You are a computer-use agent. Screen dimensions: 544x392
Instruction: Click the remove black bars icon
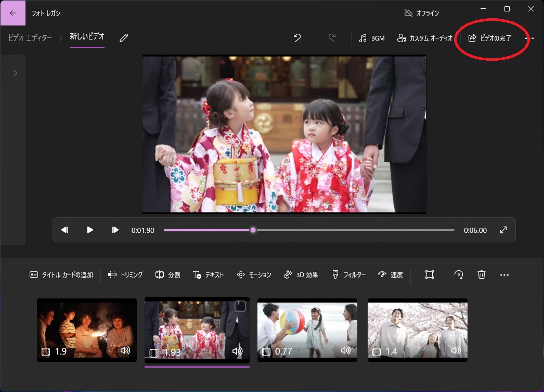(x=429, y=275)
